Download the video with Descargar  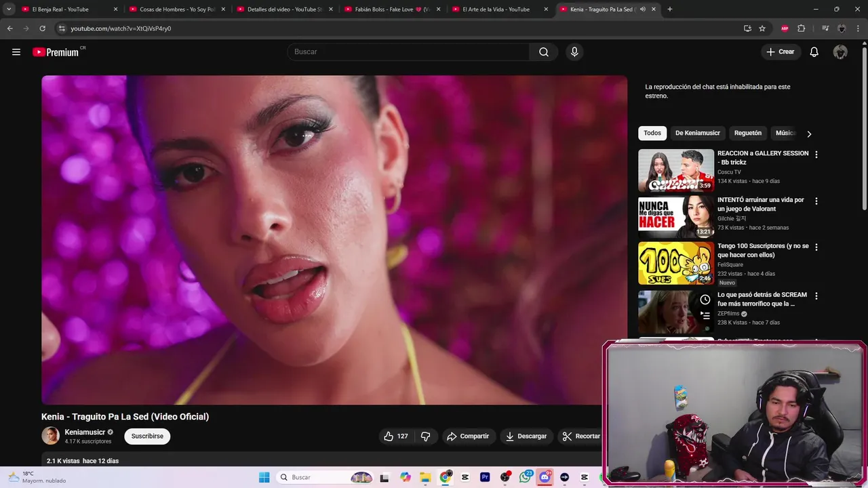pos(526,436)
